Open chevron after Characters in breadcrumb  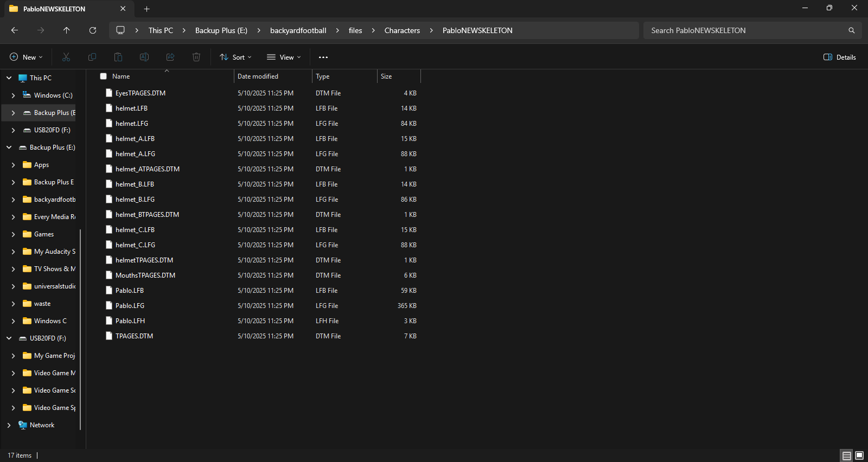tap(431, 30)
